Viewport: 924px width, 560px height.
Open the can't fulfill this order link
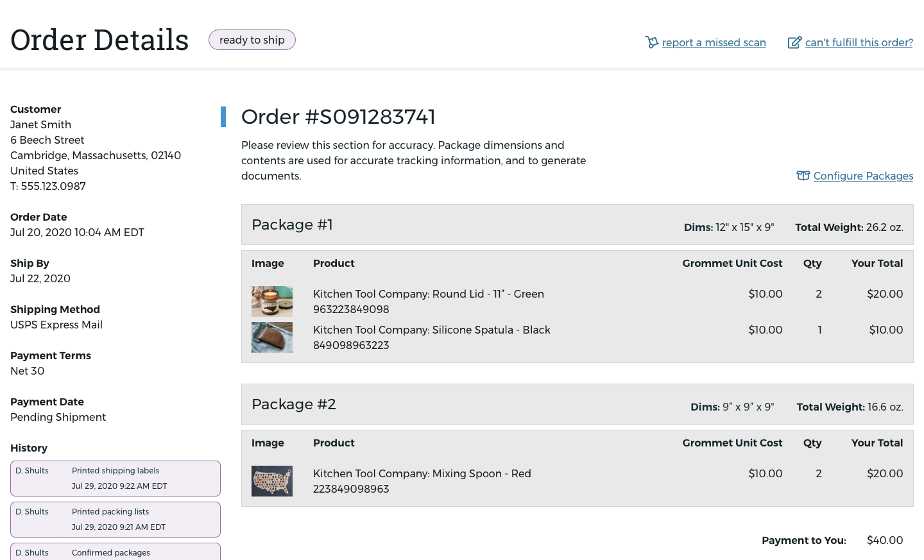(859, 42)
